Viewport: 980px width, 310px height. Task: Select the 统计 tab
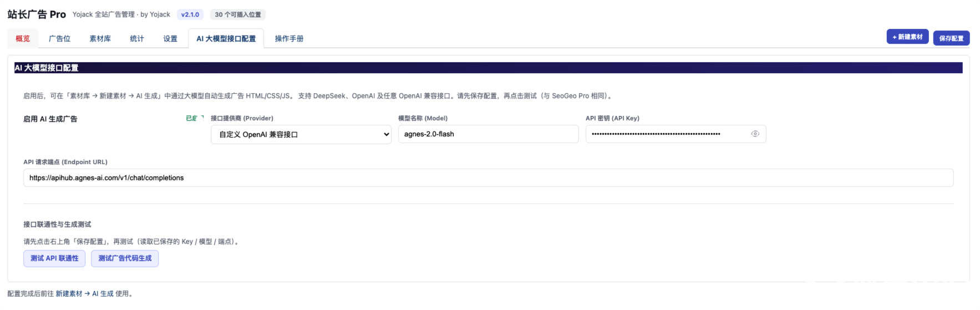click(137, 38)
